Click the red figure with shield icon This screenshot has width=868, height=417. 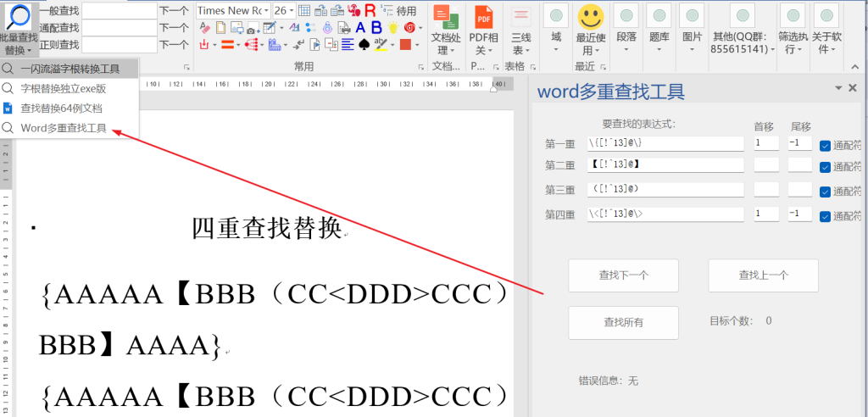tap(353, 10)
